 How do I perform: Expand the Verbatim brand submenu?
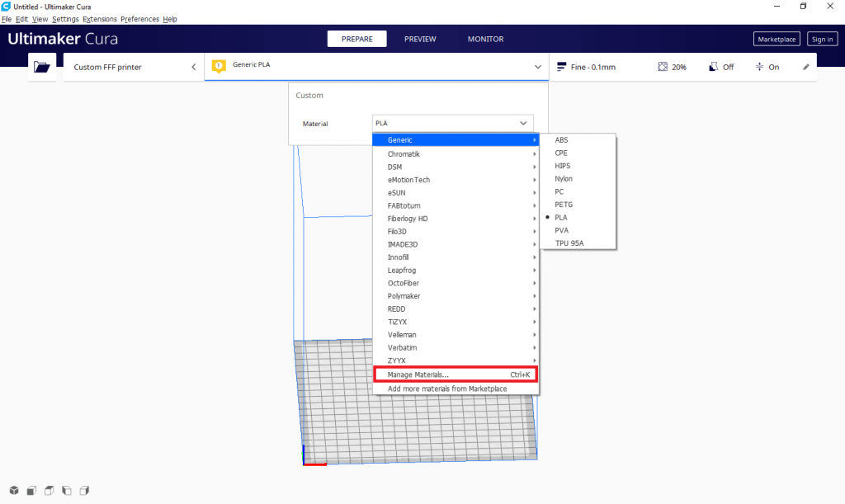click(x=456, y=348)
